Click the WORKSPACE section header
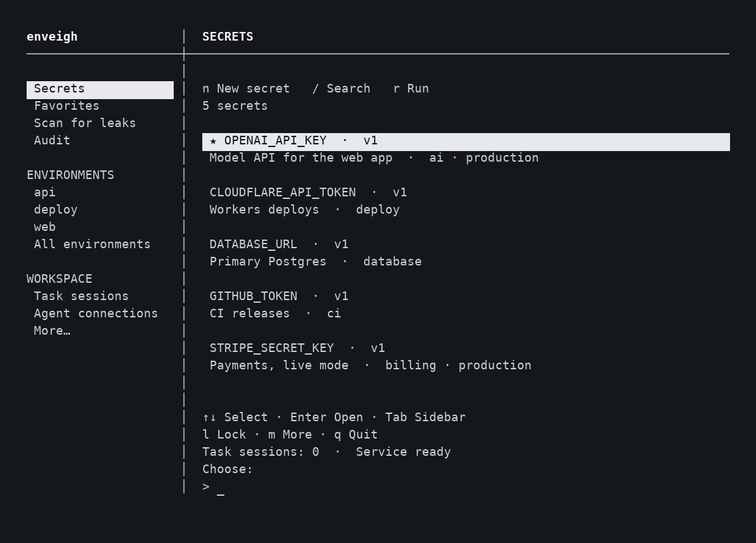 click(59, 279)
